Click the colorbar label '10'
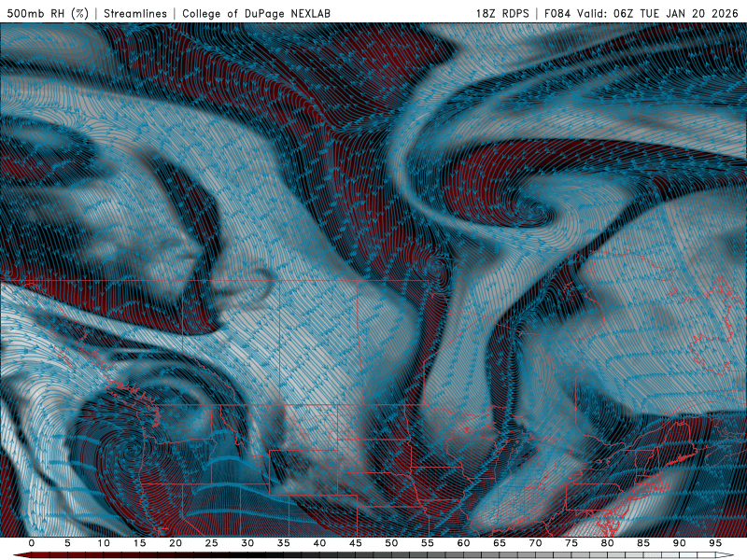Viewport: 747px width, 560px height. pos(104,543)
